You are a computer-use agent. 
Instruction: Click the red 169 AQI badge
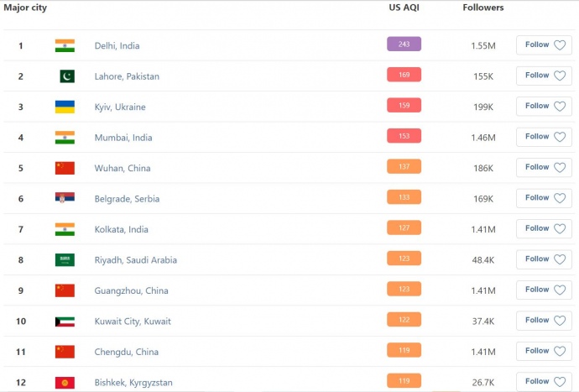pos(404,76)
